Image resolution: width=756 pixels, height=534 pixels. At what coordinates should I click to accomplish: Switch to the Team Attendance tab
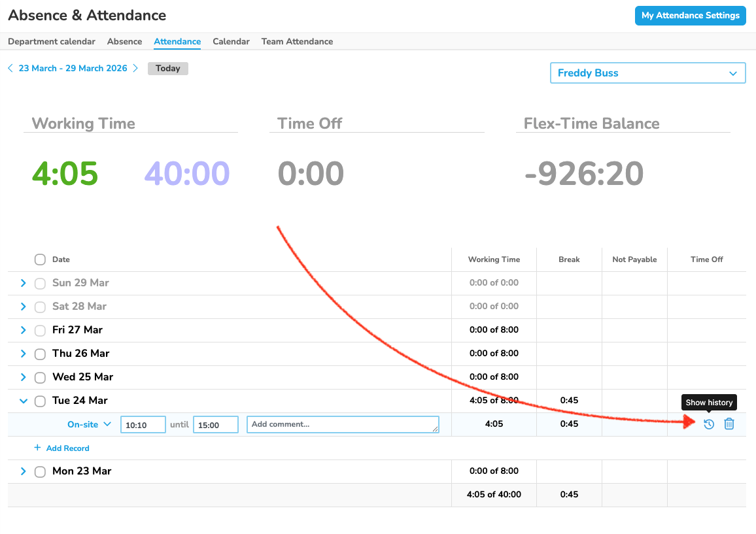click(x=297, y=41)
